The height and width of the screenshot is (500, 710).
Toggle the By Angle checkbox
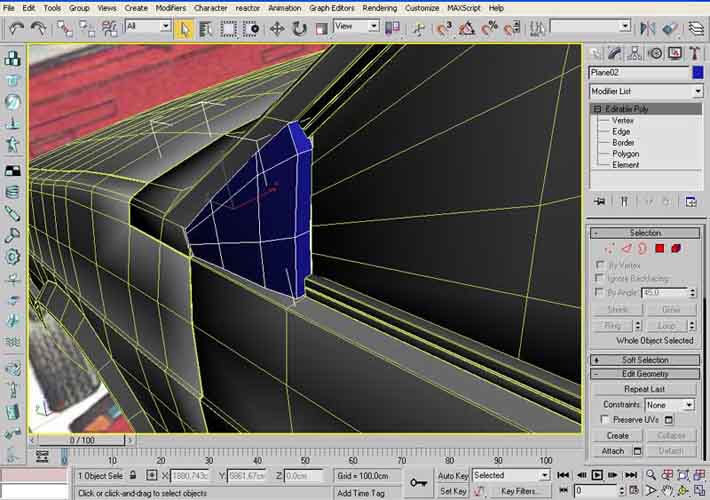pyautogui.click(x=597, y=292)
